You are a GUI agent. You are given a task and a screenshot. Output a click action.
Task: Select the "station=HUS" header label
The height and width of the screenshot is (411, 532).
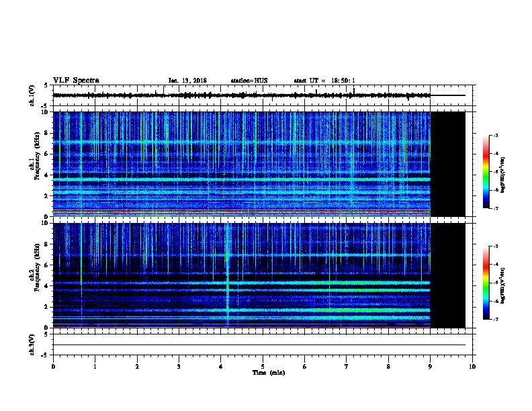(x=249, y=81)
